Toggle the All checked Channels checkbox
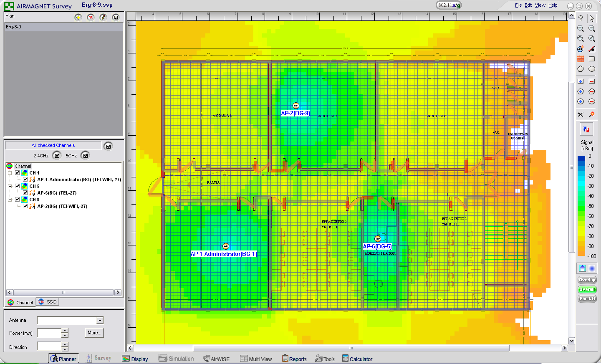 pos(109,146)
